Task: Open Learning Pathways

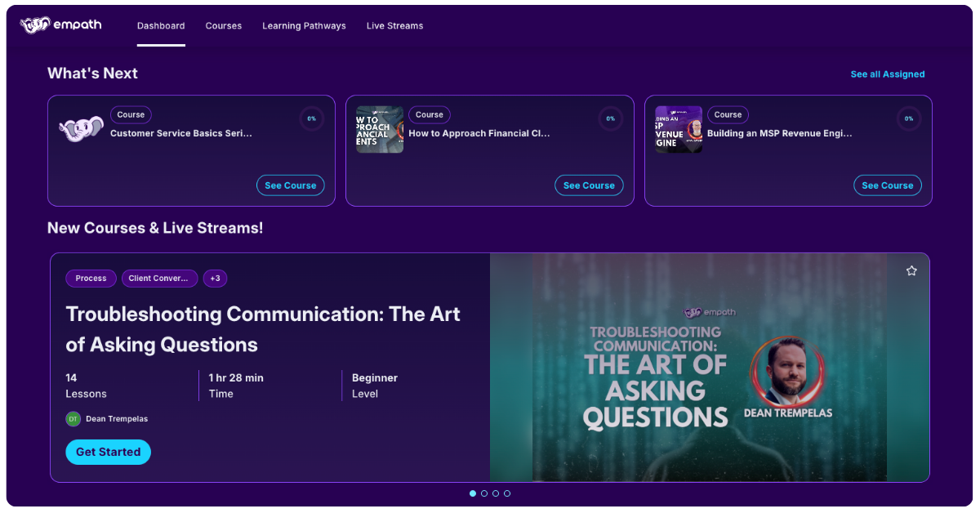Action: click(x=304, y=25)
